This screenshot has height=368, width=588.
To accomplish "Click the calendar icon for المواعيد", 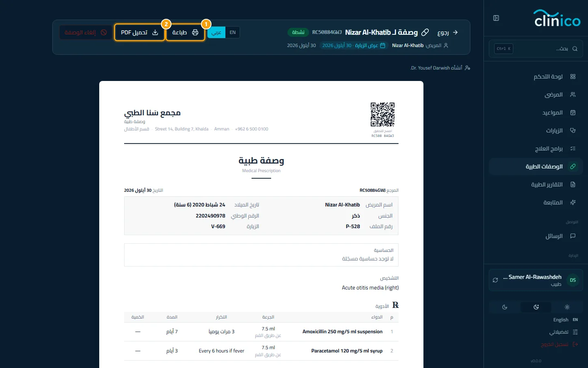I will click(573, 112).
